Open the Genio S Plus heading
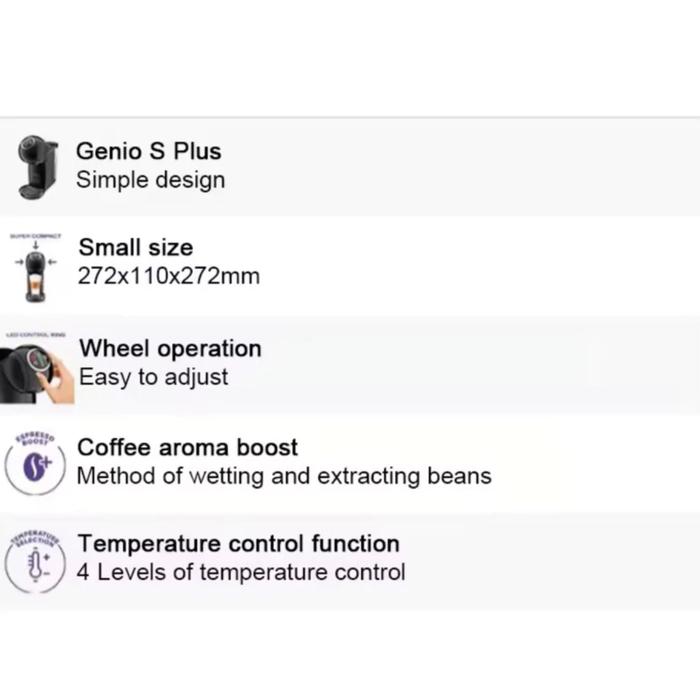Screen dimensions: 700x700 [x=148, y=151]
